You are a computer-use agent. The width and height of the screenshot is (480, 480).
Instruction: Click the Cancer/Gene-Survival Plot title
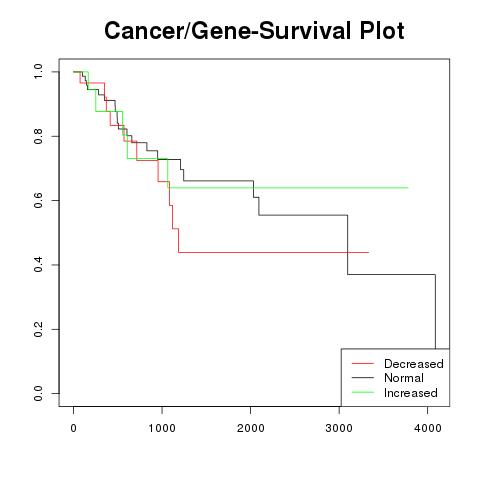coord(254,30)
